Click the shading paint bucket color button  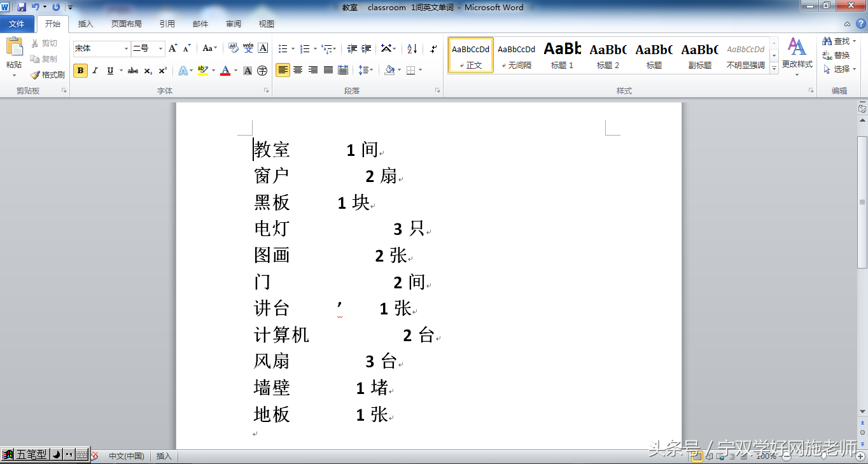(x=390, y=71)
